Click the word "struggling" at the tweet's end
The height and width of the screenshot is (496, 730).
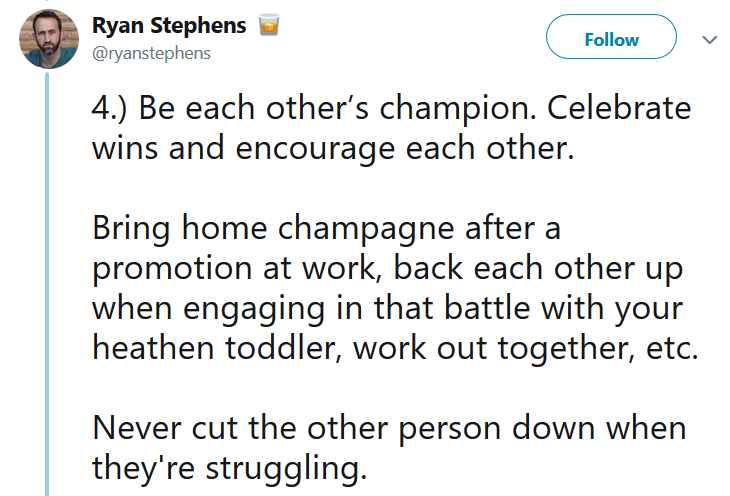[x=286, y=469]
